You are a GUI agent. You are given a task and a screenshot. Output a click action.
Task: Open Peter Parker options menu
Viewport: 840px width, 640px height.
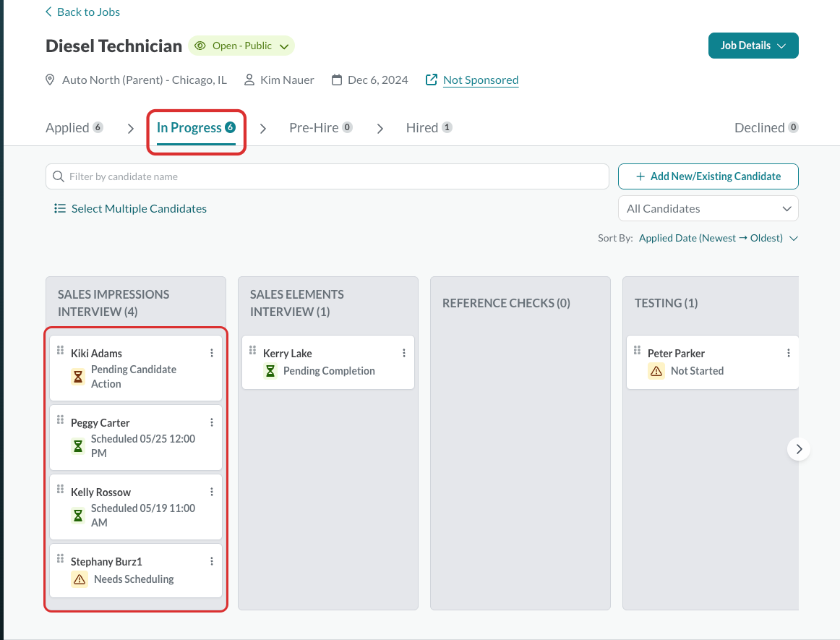pos(789,353)
